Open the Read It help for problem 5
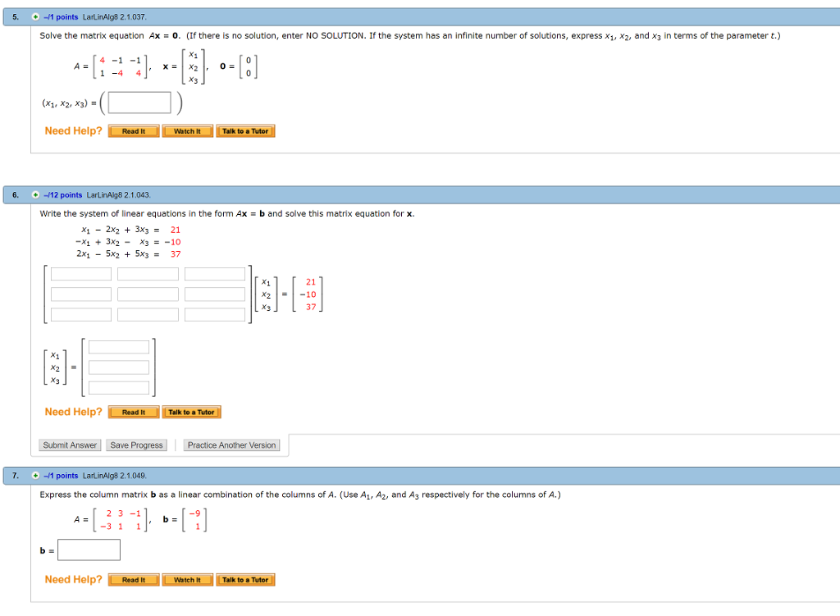 coord(133,130)
